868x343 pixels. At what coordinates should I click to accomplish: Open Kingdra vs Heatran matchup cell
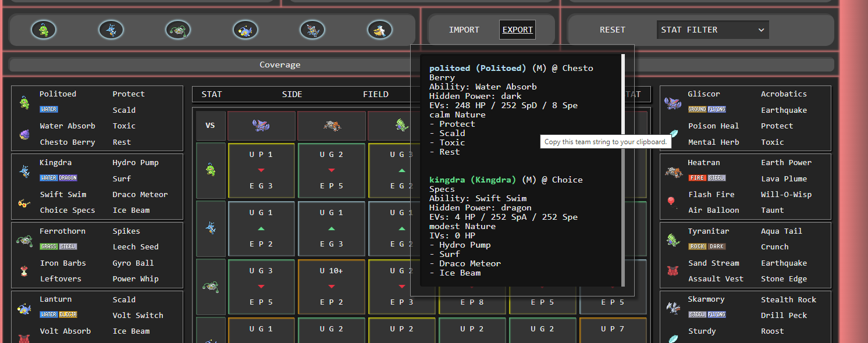[x=332, y=228]
